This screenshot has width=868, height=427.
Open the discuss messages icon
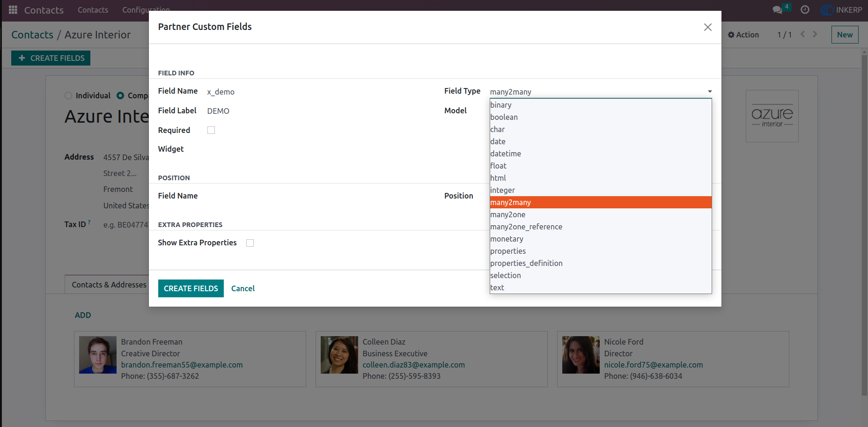778,10
